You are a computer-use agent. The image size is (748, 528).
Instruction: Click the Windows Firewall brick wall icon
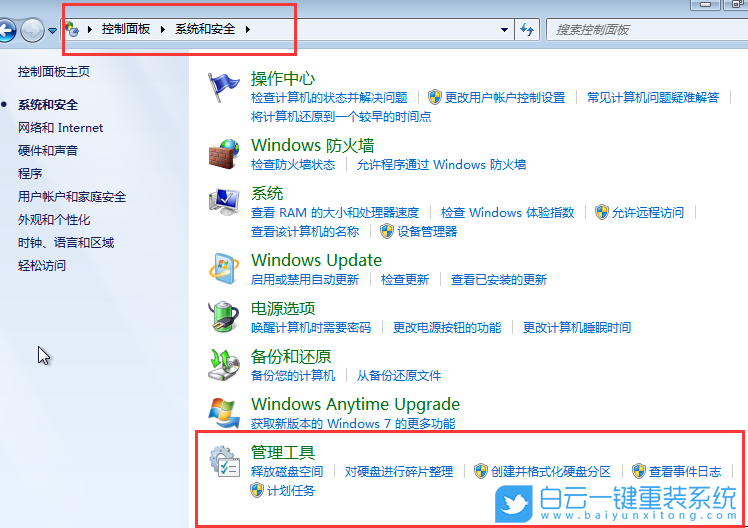[223, 154]
